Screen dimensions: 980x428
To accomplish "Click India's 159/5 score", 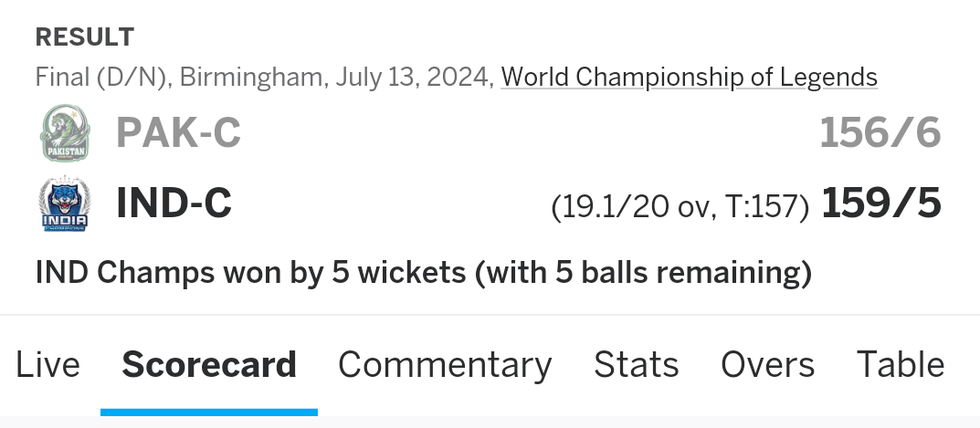I will pos(880,204).
